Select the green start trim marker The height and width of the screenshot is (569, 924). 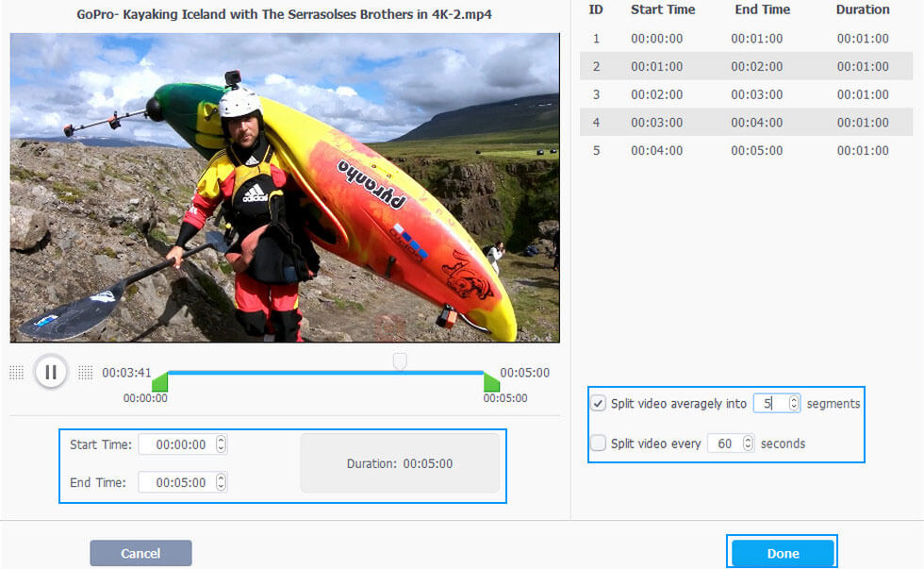[x=159, y=381]
